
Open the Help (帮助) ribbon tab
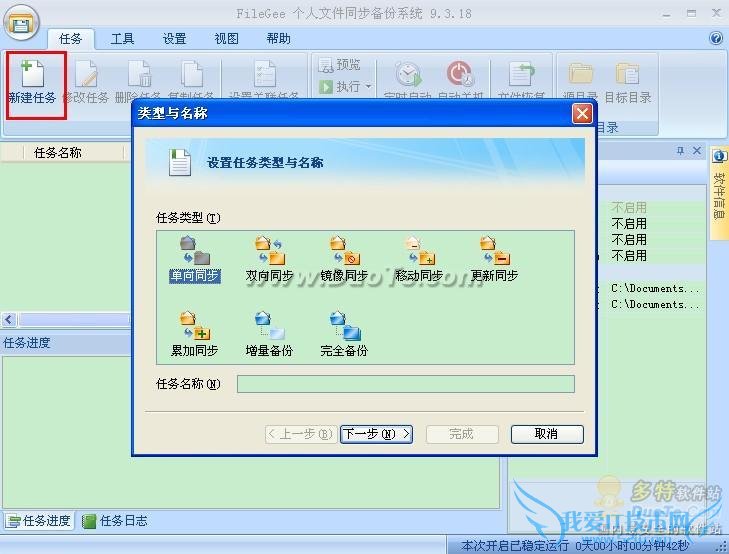coord(278,39)
